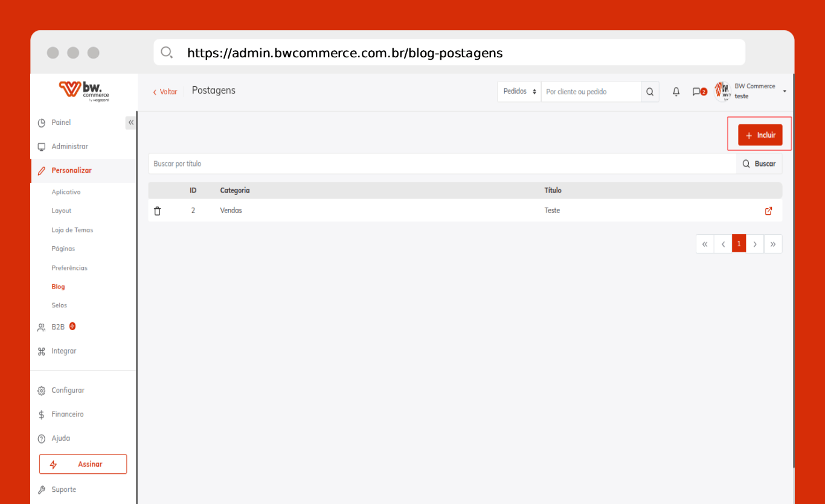Click the Administrar monitor icon
This screenshot has height=504, width=825.
click(x=42, y=147)
